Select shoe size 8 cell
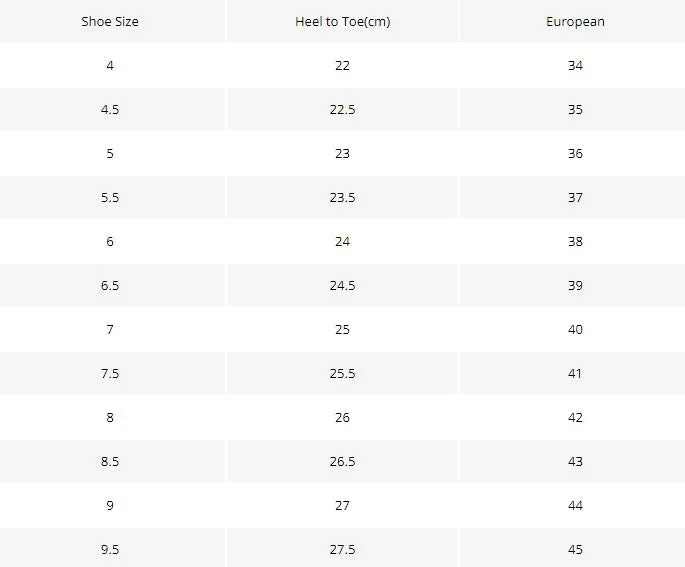 point(110,418)
